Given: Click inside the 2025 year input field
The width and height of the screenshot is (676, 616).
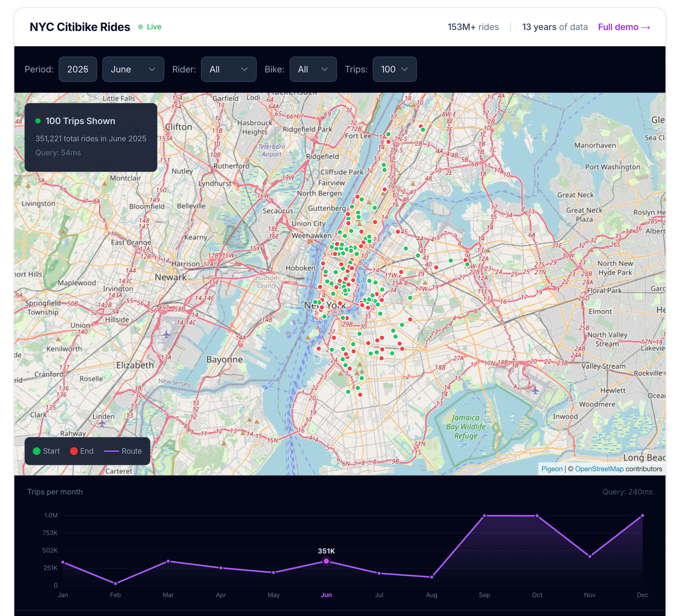Looking at the screenshot, I should tap(78, 69).
